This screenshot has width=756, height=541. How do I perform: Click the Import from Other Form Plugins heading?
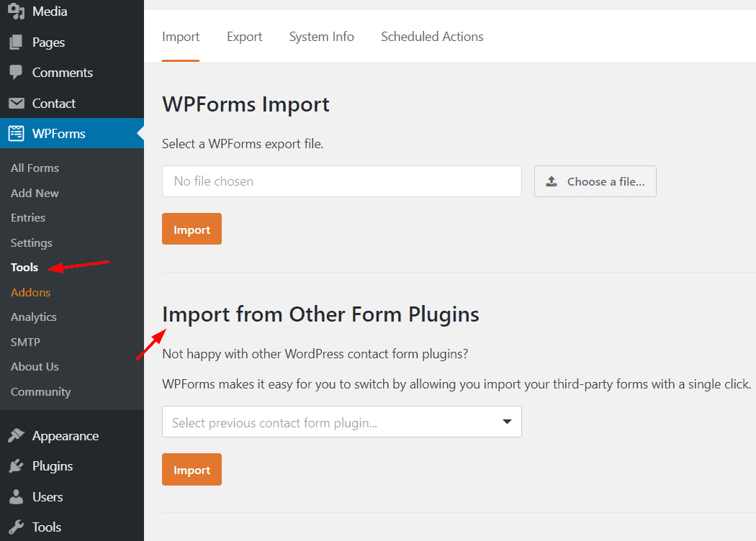[x=320, y=314]
